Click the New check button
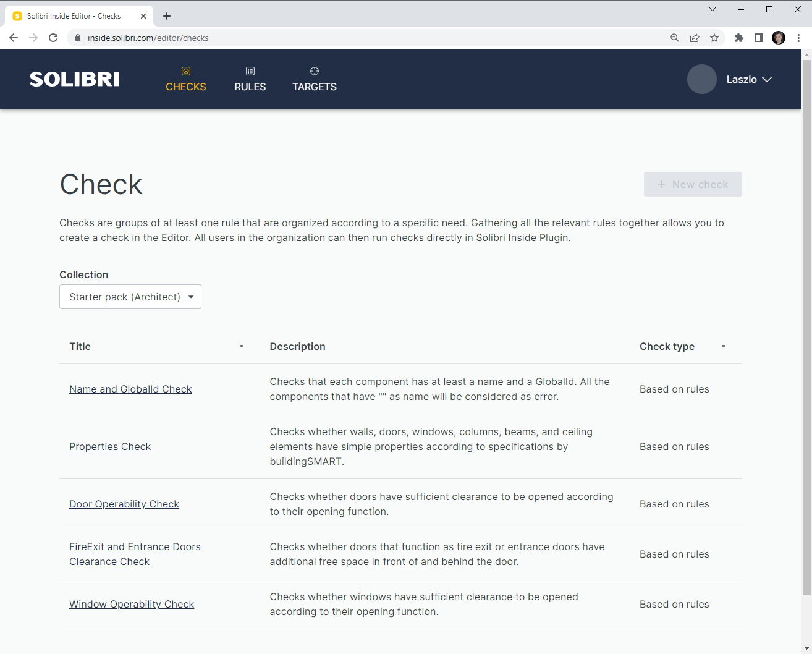The width and height of the screenshot is (812, 654). click(693, 184)
